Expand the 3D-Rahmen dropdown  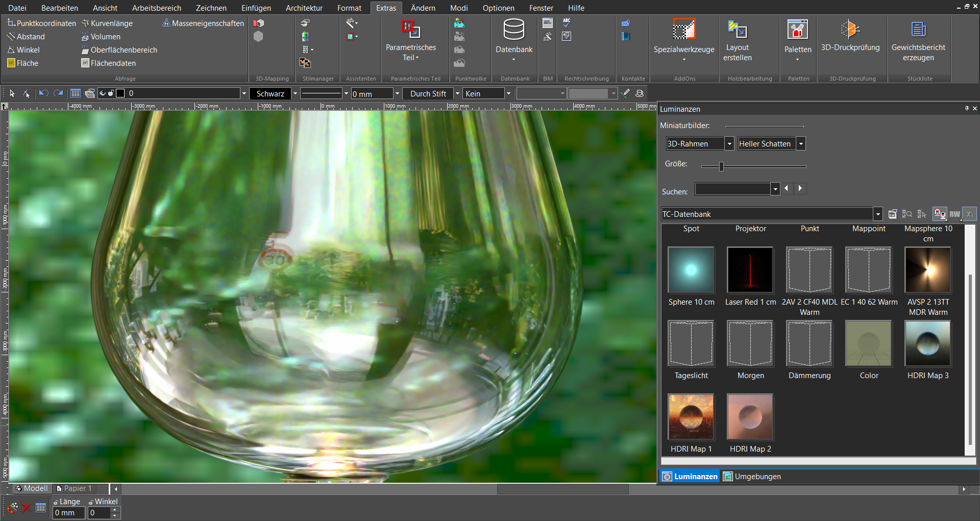729,144
